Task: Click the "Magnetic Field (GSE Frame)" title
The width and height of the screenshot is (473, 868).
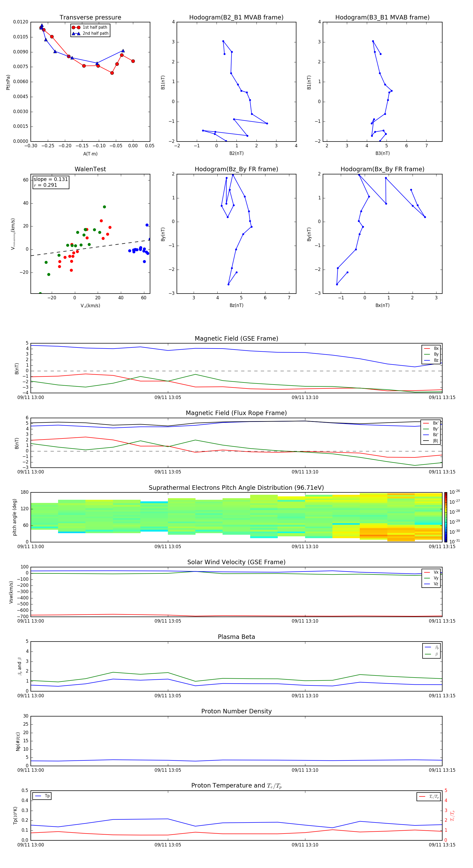Action: [236, 339]
